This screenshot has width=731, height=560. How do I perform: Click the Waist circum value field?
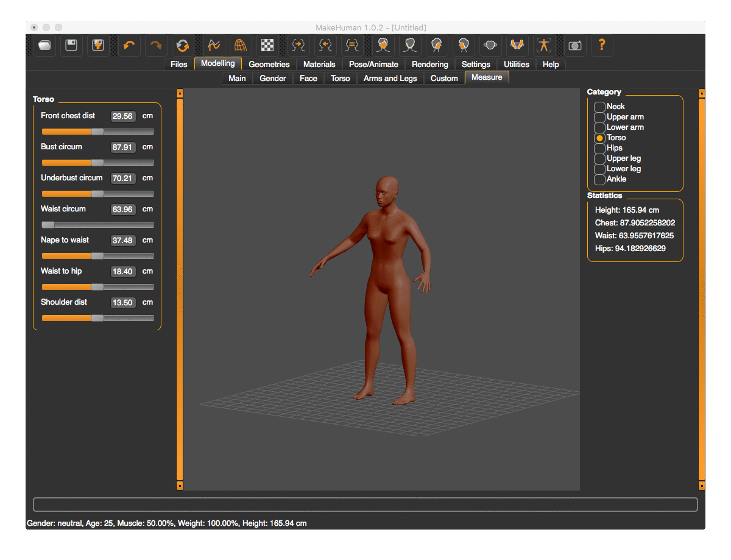point(122,209)
